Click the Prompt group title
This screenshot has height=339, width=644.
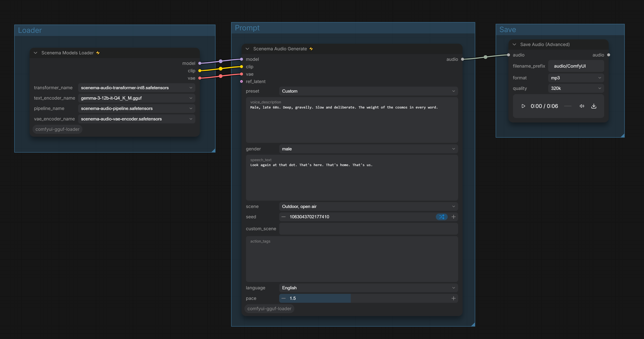tap(247, 28)
